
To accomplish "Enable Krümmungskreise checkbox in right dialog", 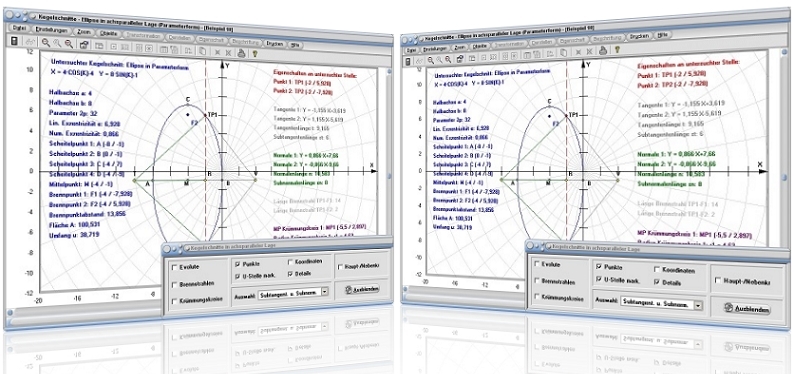I will coord(536,298).
